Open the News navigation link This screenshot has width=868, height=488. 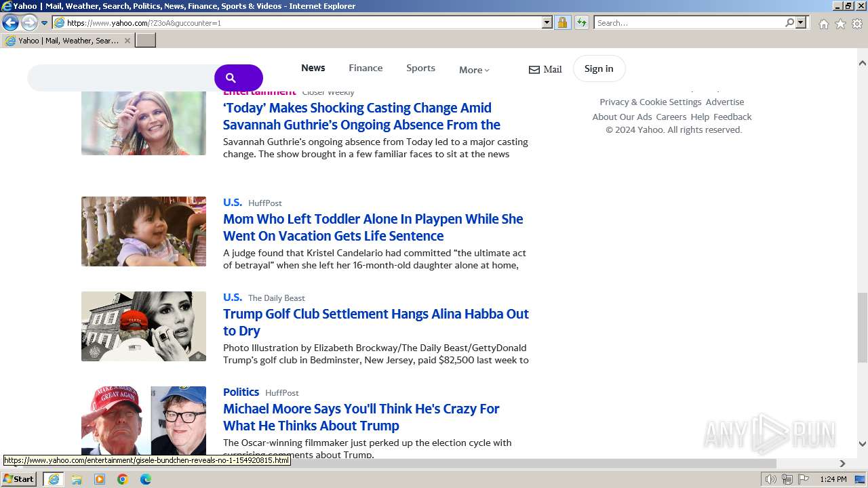click(x=313, y=68)
